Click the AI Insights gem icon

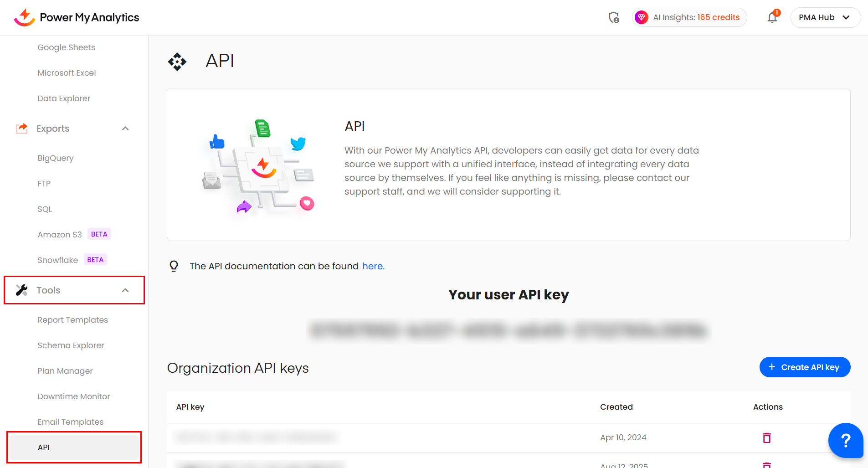tap(642, 17)
